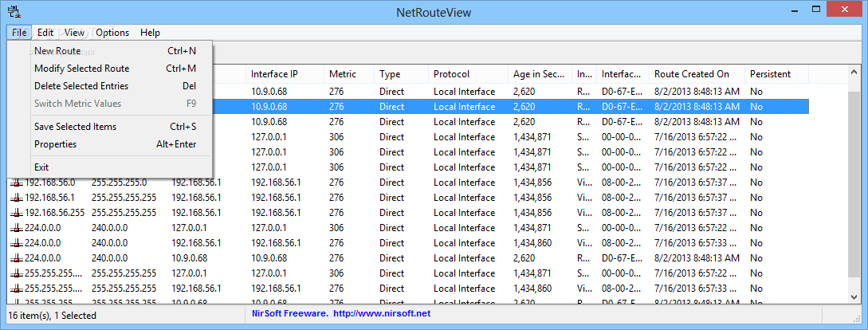The image size is (868, 330).
Task: Choose Save Selected Items
Action: pos(110,127)
